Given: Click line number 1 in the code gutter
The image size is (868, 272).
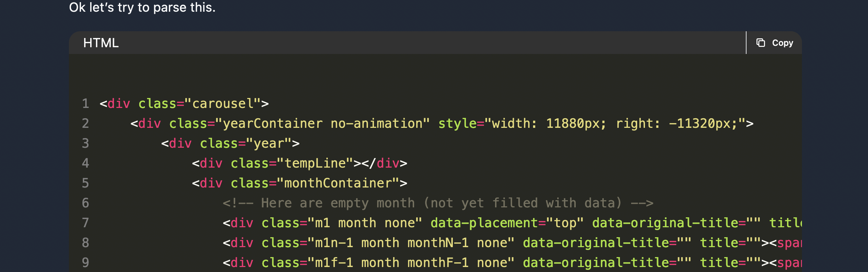Looking at the screenshot, I should point(86,104).
